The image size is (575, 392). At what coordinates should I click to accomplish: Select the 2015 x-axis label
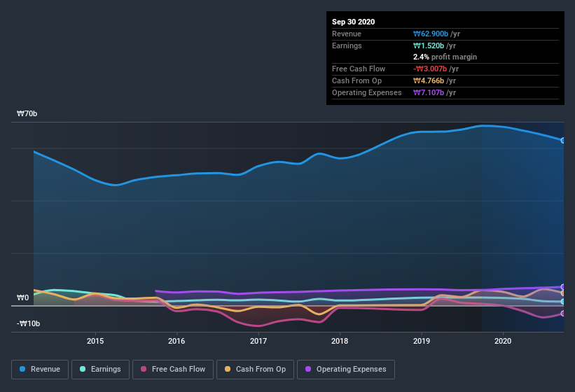[x=95, y=341]
